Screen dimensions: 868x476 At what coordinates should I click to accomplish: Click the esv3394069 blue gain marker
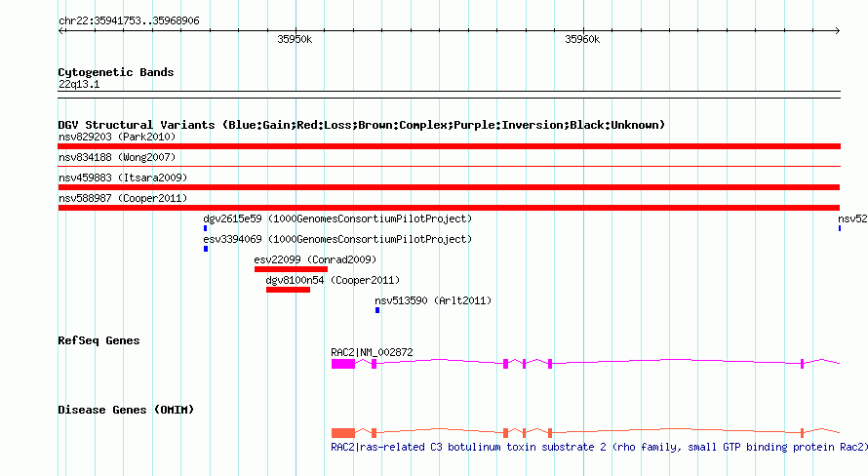pos(206,249)
